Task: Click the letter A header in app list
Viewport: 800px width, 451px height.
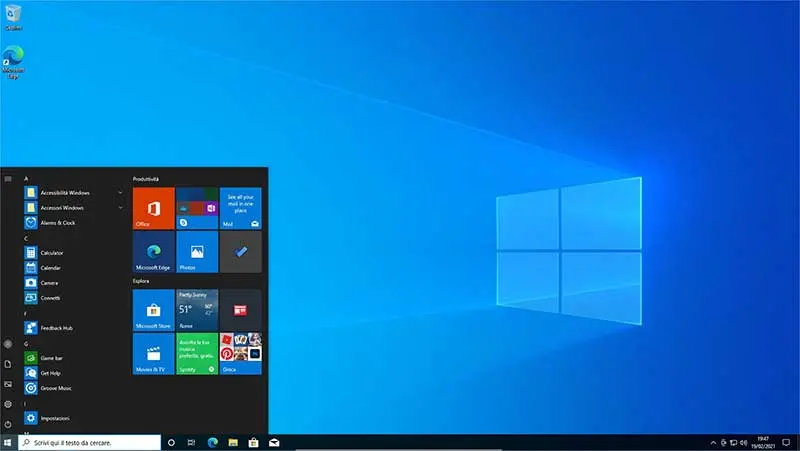Action: [x=26, y=179]
